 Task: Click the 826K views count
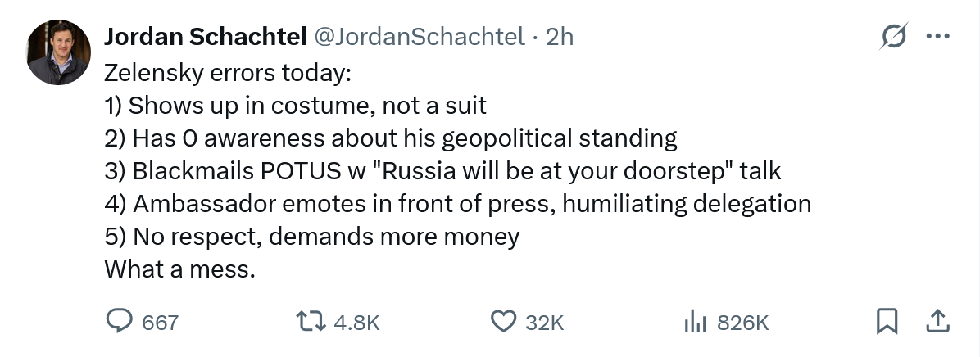click(742, 323)
